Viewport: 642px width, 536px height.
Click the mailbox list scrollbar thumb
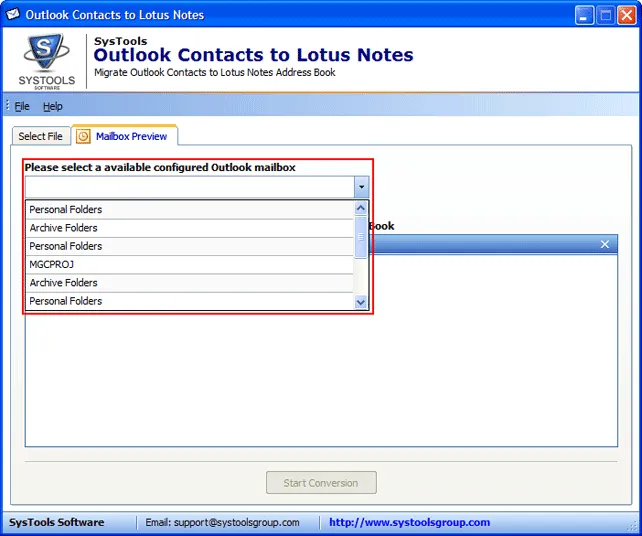pos(361,237)
